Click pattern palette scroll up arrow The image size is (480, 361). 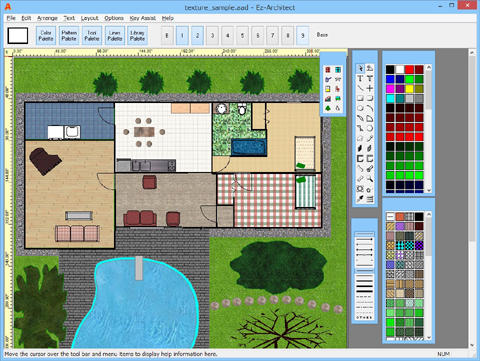point(429,214)
